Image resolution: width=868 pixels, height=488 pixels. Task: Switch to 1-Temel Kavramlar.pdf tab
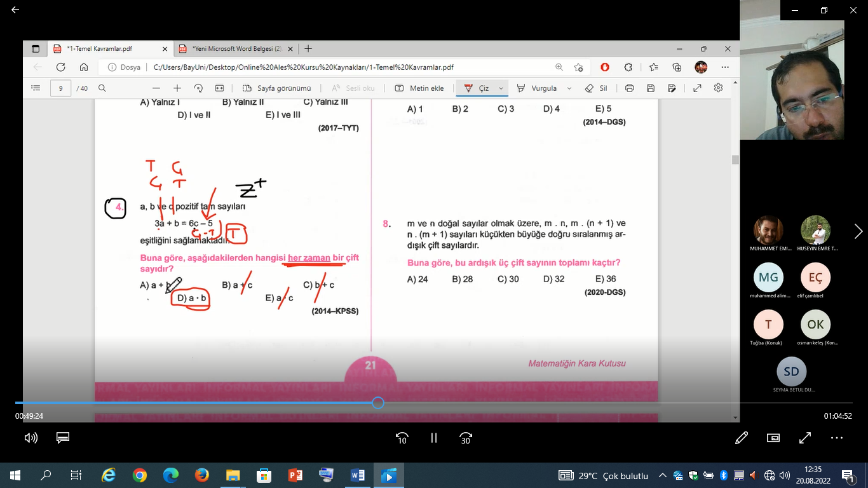pyautogui.click(x=109, y=49)
